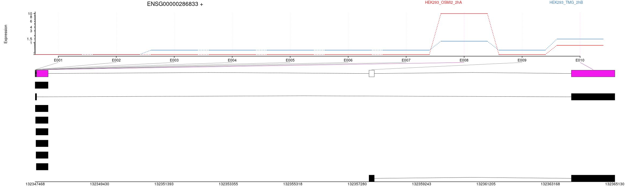Click genomic coordinate 132355318
Viewport: 644px width, 188px height.
293,184
